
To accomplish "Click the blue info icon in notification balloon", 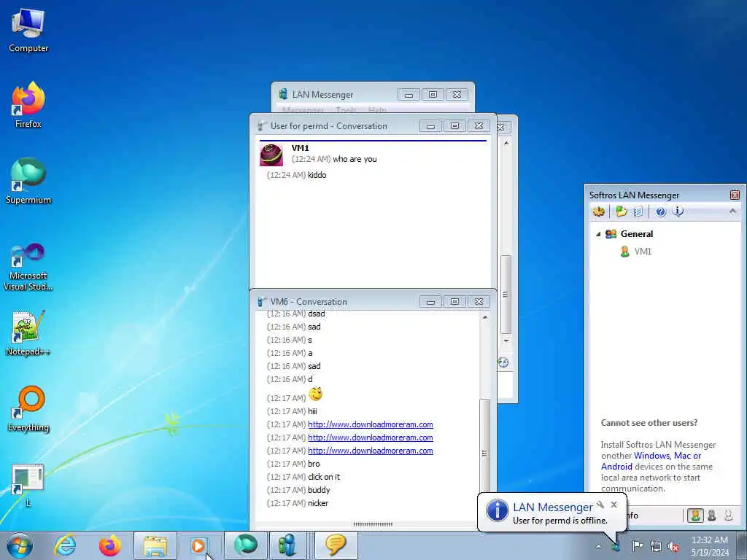I will pos(497,510).
